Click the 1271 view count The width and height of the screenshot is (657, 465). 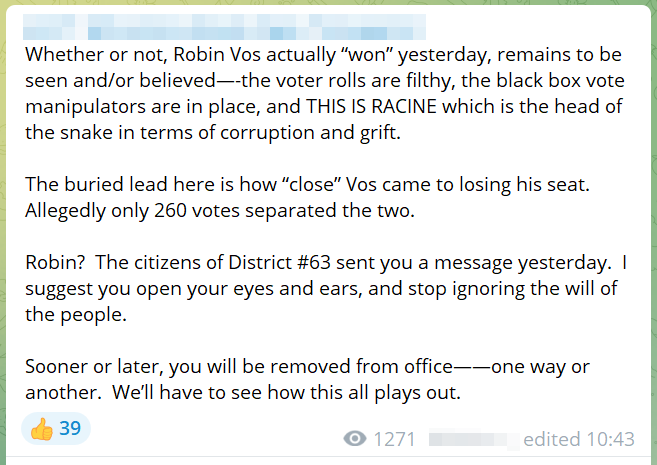click(x=394, y=439)
